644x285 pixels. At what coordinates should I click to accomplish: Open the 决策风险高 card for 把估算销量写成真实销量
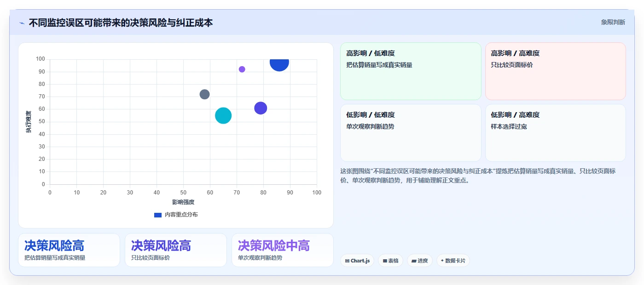69,250
